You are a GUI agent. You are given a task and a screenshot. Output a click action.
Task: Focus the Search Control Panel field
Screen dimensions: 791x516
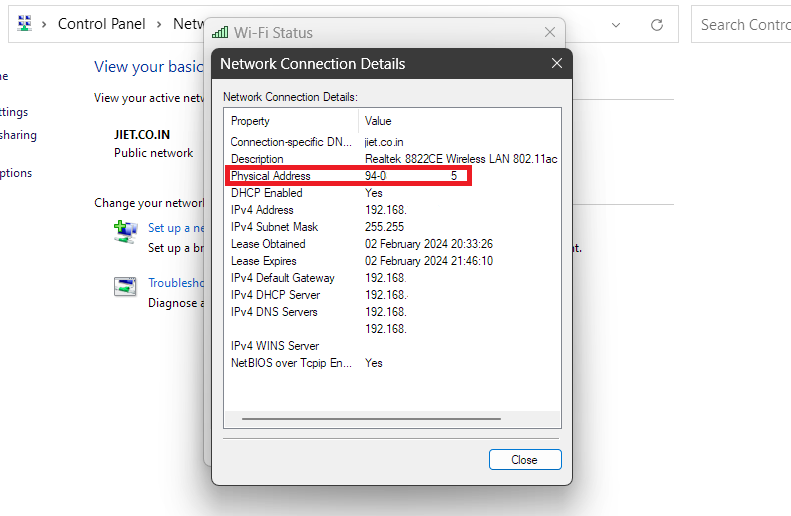(740, 24)
